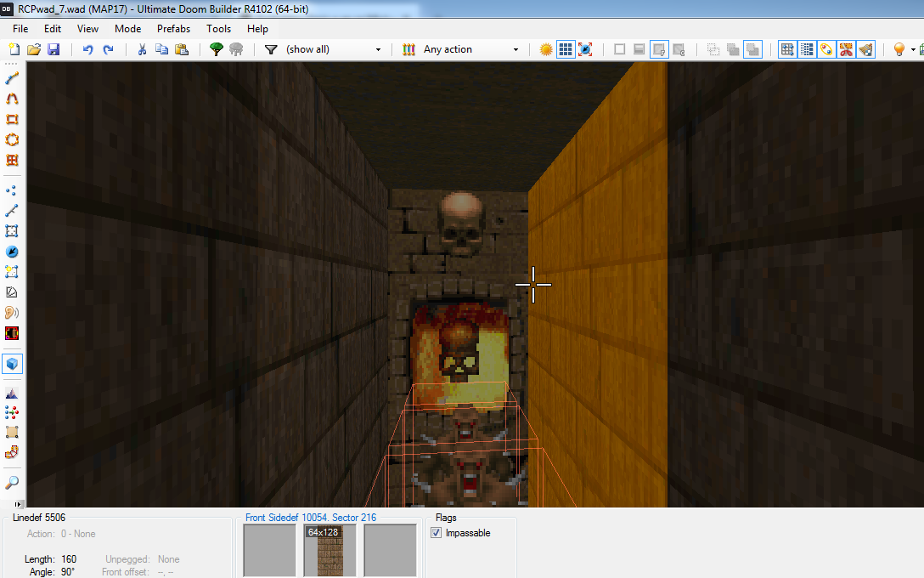Save the map with floppy icon
Image resolution: width=924 pixels, height=578 pixels.
[x=54, y=49]
